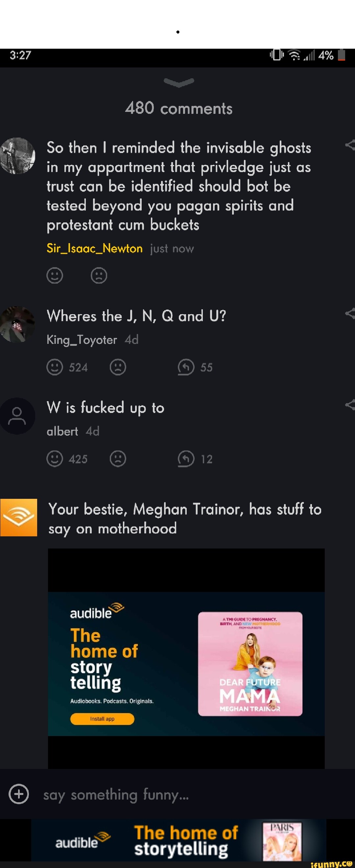The height and width of the screenshot is (868, 355).
Task: Open Sir_Isaac_Newton username profile link
Action: 95,248
